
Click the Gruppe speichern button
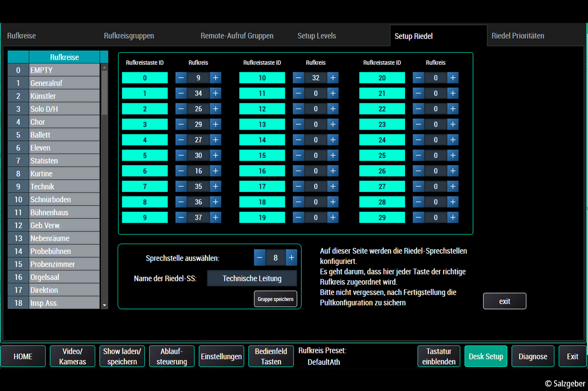pos(276,299)
